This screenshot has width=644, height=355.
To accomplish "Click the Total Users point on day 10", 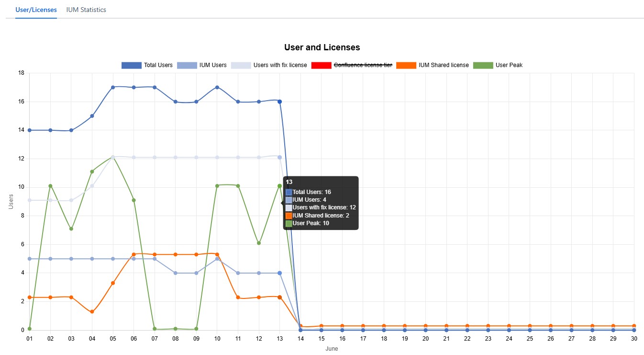I will [217, 87].
